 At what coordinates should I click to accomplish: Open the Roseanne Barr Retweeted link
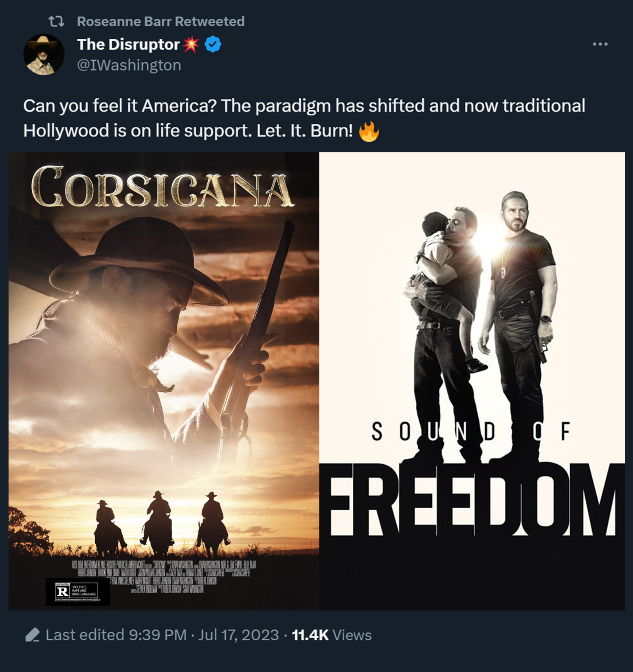click(160, 21)
